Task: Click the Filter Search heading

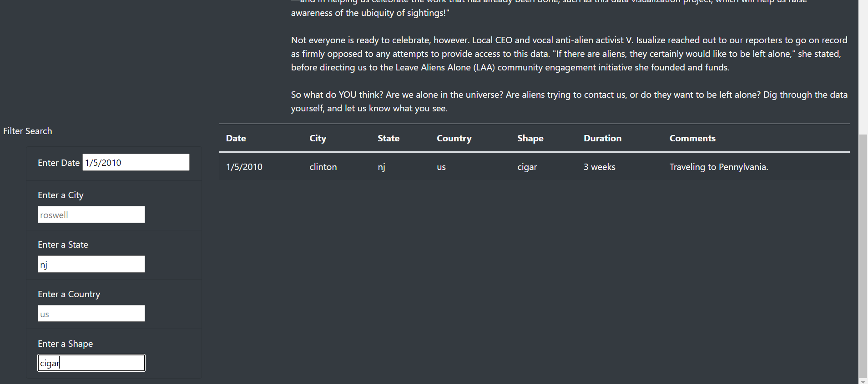Action: point(28,131)
